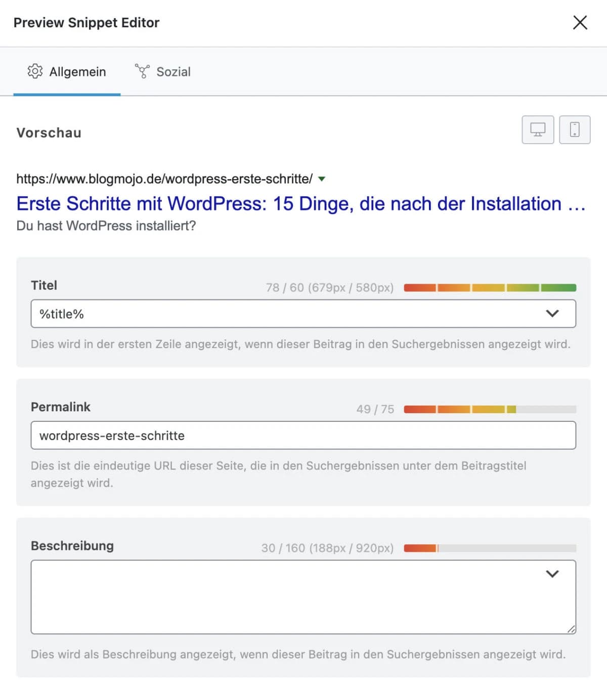Screen dimensions: 607x700
Task: Click the Titel length indicator bar
Action: point(490,288)
